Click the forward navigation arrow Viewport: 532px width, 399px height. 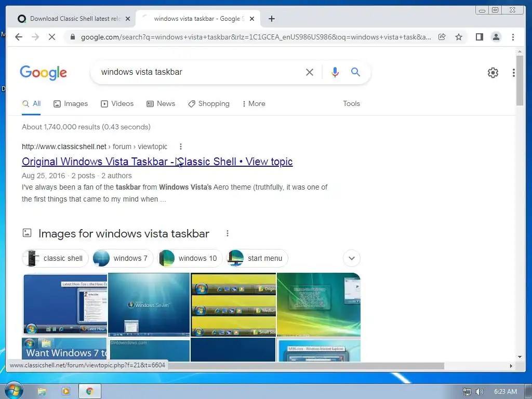pyautogui.click(x=35, y=37)
